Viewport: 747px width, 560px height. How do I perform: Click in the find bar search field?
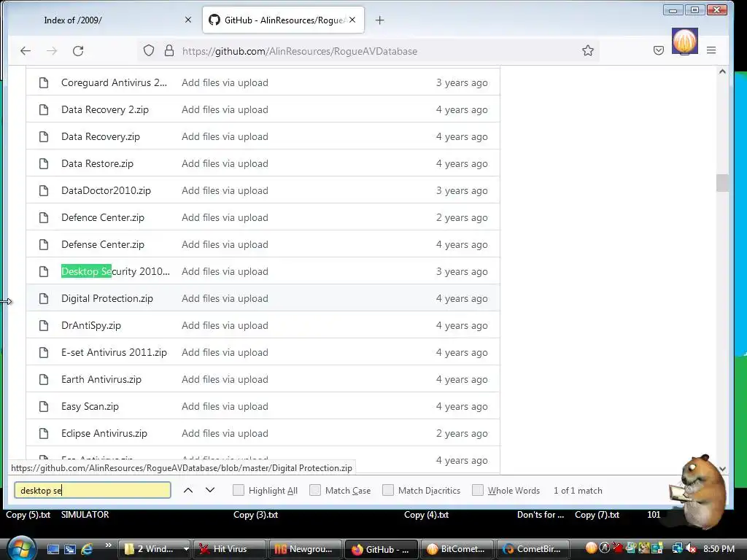pos(93,490)
